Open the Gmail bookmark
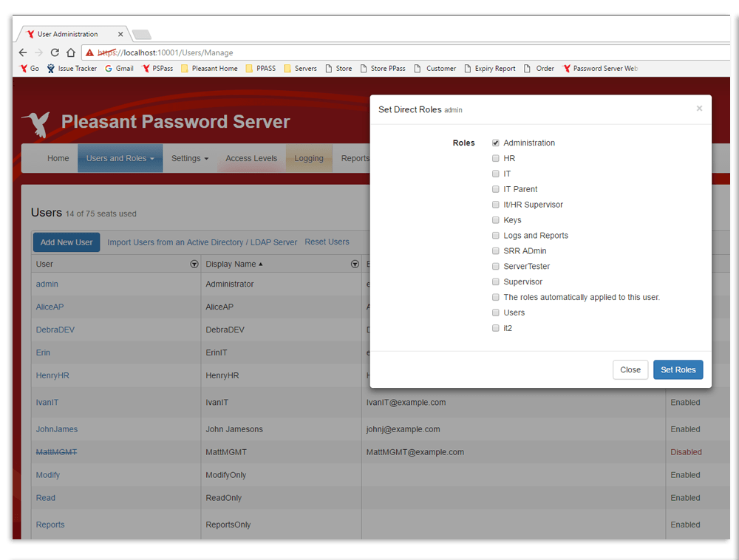The image size is (739, 560). (x=119, y=69)
